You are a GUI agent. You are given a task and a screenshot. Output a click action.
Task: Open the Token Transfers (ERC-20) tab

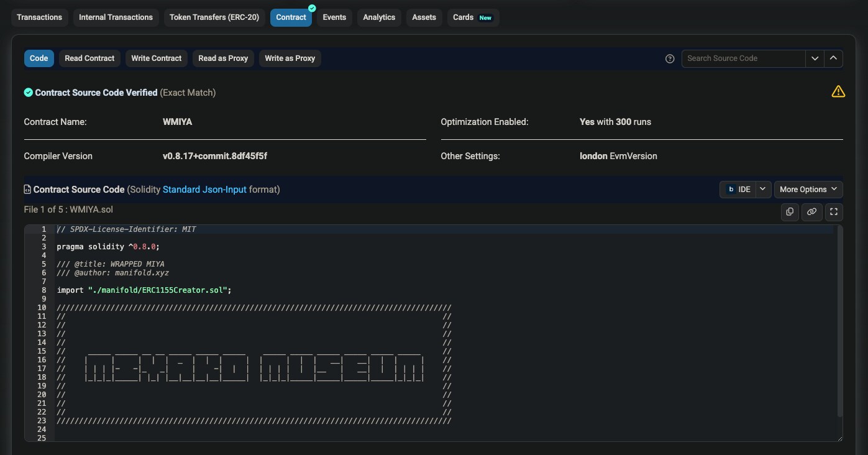pyautogui.click(x=214, y=17)
